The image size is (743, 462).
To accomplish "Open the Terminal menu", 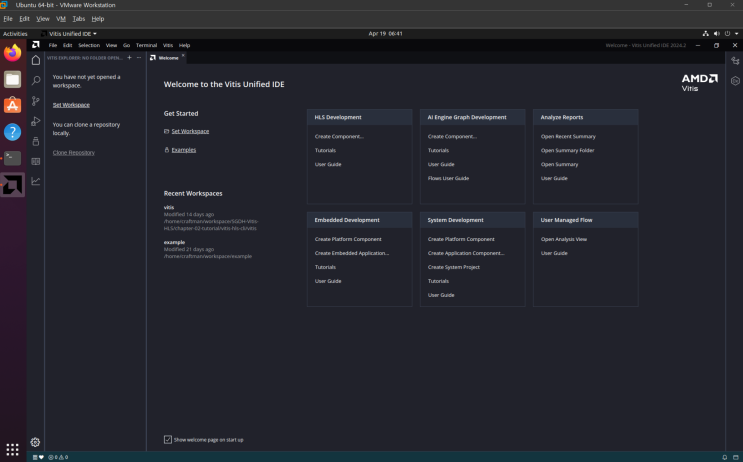I will 146,45.
